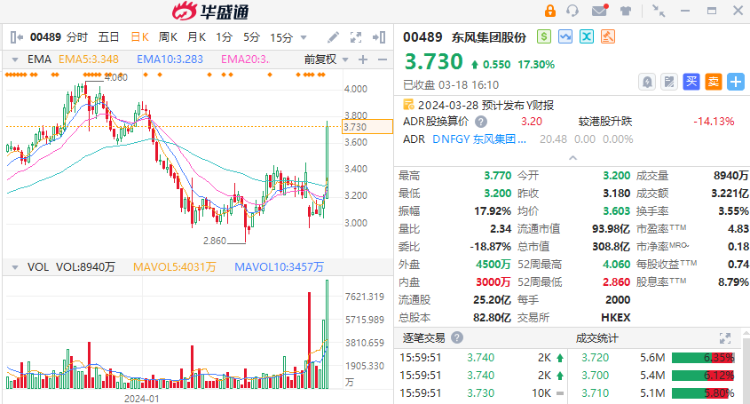Click the 3.730 price marker on axis
Viewport: 750px width, 404px height.
click(367, 127)
